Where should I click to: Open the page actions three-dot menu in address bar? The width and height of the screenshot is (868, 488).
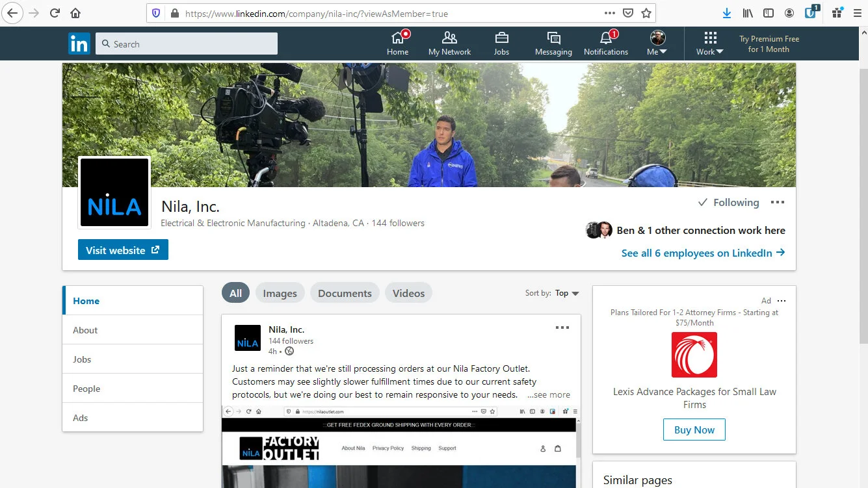[x=609, y=13]
